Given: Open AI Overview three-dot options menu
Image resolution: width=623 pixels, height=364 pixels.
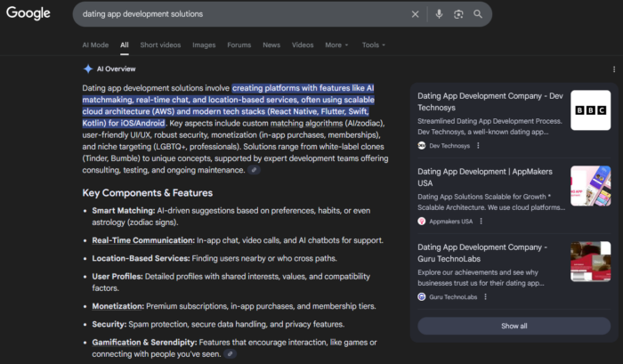Looking at the screenshot, I should tap(614, 69).
